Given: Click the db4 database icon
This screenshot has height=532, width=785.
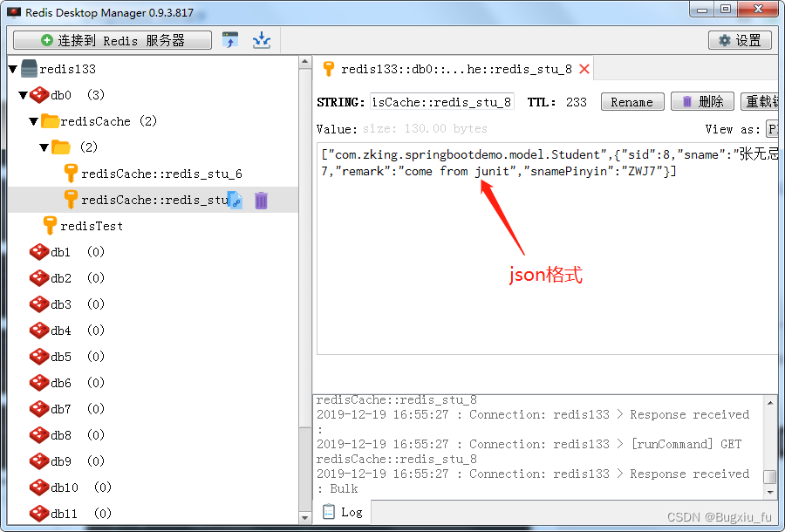Looking at the screenshot, I should [x=39, y=331].
